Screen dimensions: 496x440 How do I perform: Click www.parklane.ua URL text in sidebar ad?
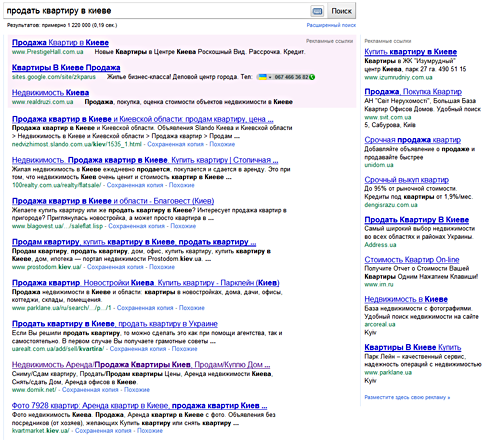tap(388, 372)
